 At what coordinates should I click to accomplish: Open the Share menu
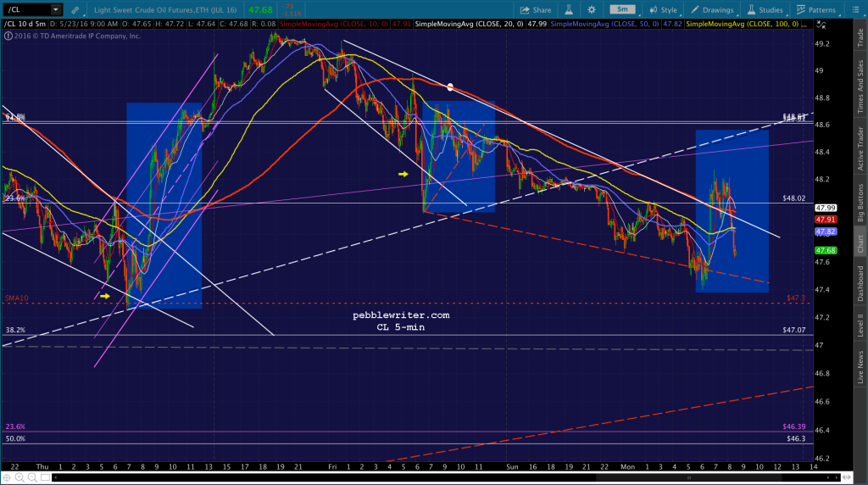coord(536,10)
